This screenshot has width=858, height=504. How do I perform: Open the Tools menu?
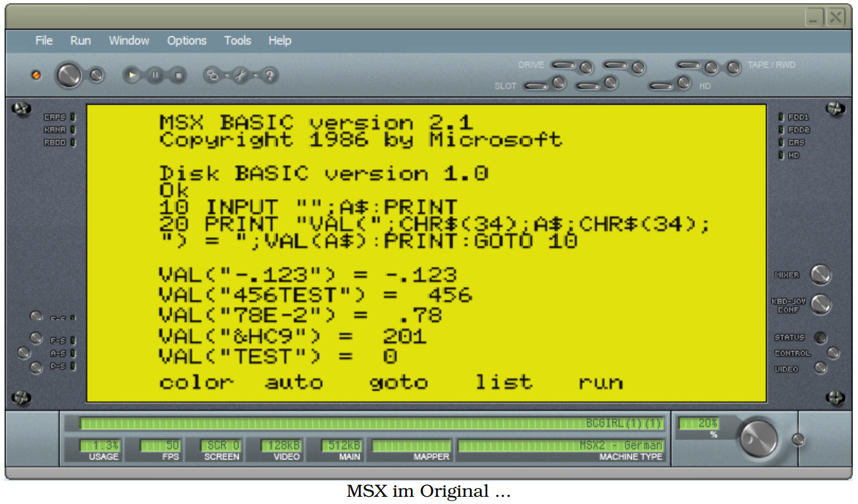coord(237,41)
